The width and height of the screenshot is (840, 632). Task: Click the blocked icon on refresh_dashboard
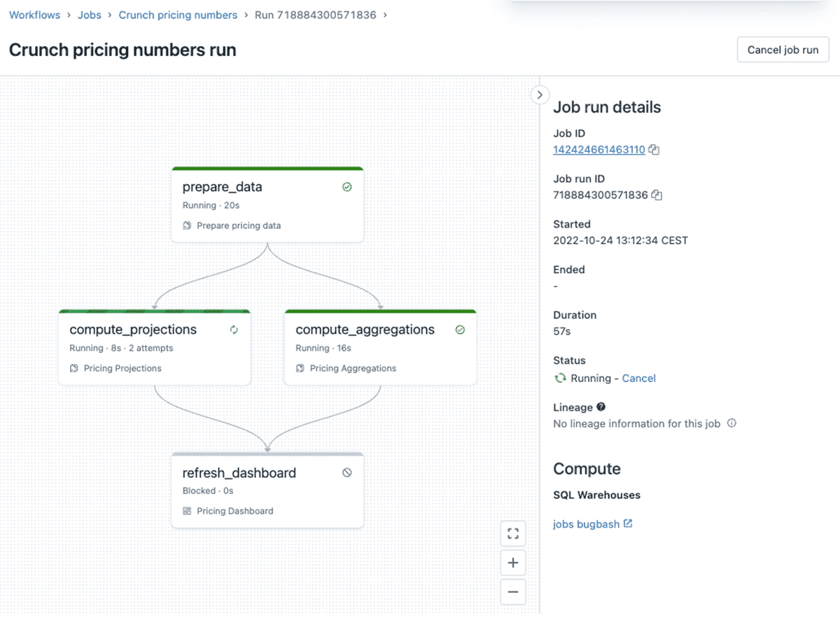347,473
